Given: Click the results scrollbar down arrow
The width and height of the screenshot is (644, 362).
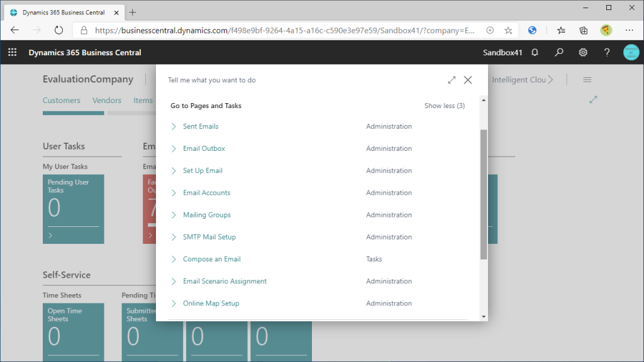Looking at the screenshot, I should pyautogui.click(x=484, y=317).
